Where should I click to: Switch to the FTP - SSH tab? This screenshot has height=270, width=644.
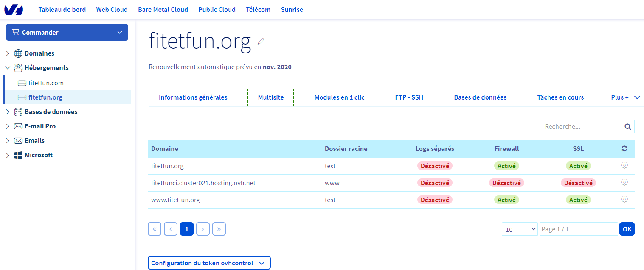(x=409, y=97)
